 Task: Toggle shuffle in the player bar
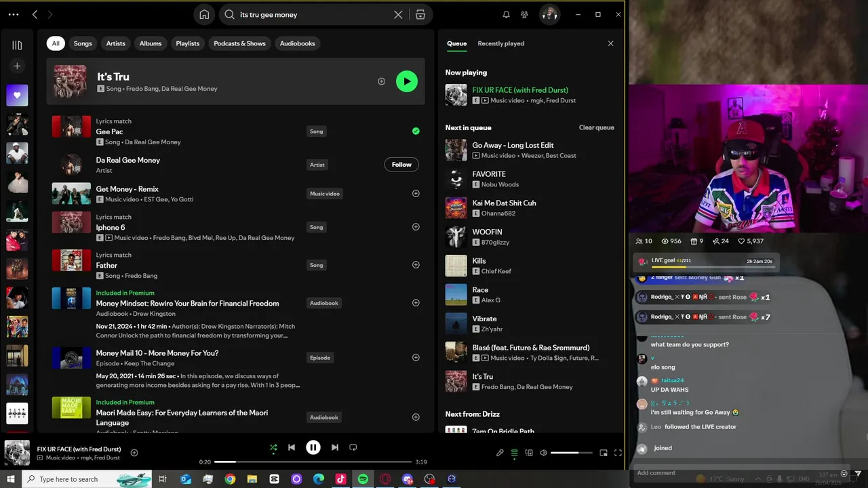tap(273, 447)
